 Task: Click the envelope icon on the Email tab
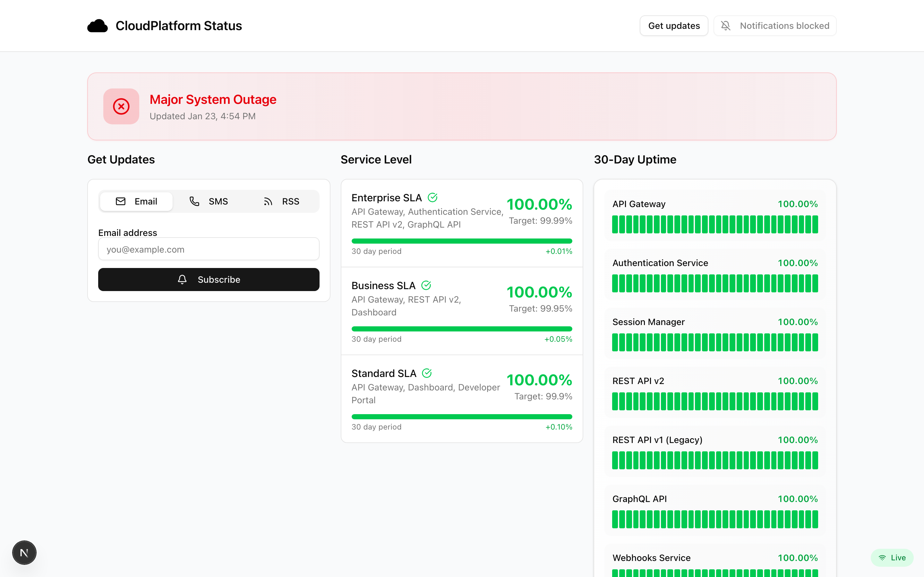click(121, 201)
